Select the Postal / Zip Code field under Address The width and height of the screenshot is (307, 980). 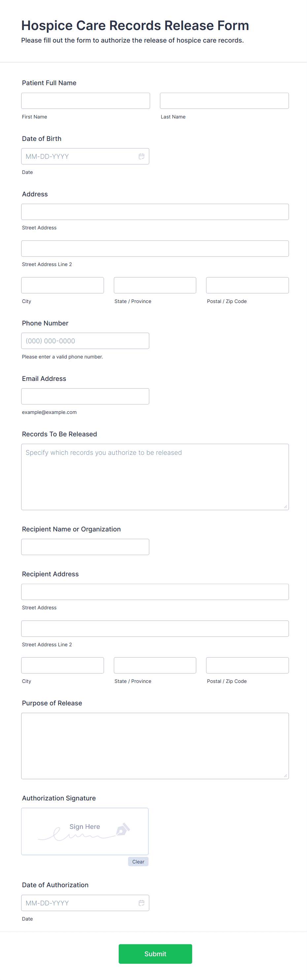[x=247, y=285]
